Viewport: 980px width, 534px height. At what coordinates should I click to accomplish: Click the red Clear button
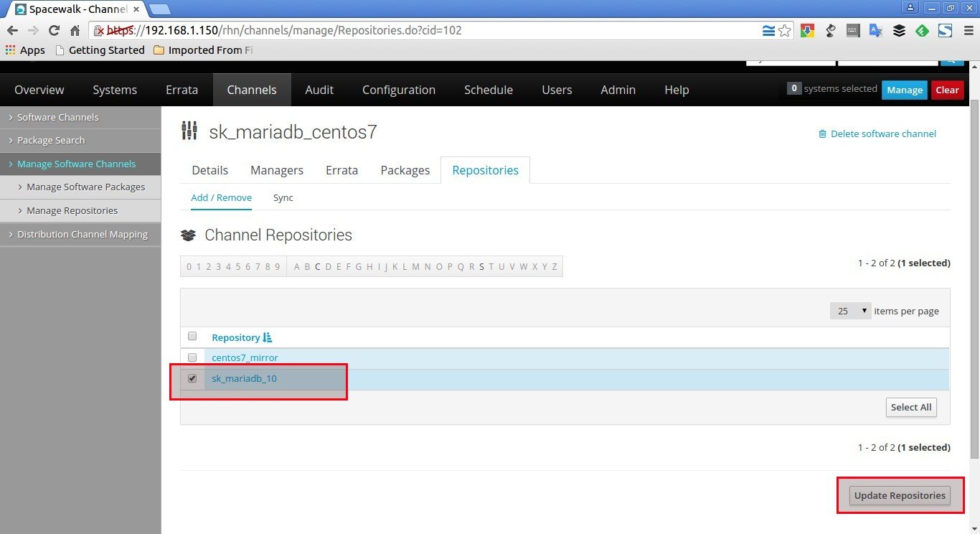coord(948,90)
